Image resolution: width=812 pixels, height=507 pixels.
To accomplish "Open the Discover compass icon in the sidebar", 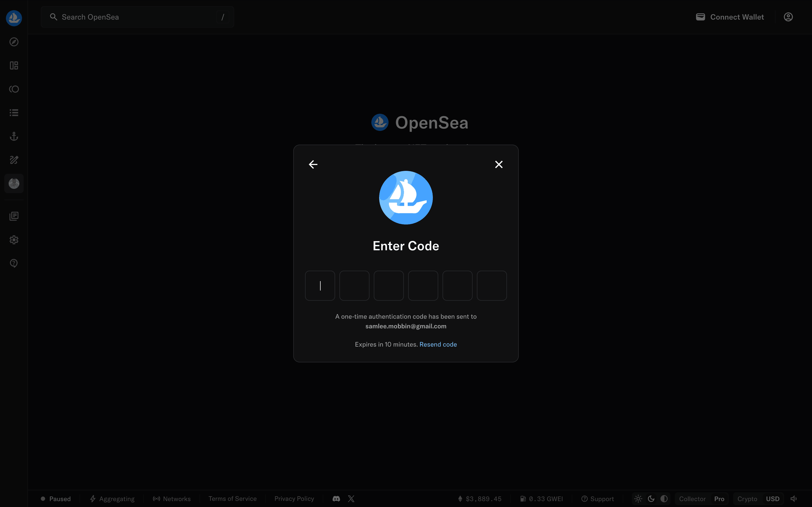I will pyautogui.click(x=14, y=42).
